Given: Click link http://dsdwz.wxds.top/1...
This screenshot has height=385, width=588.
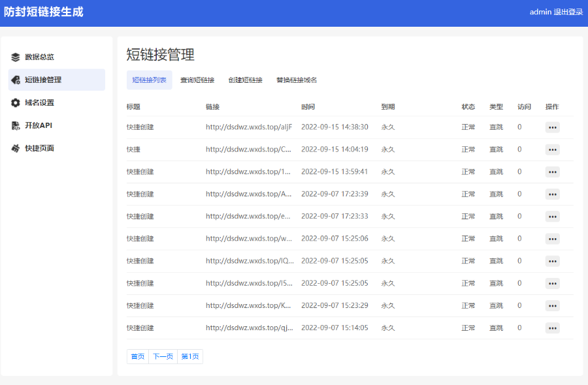Looking at the screenshot, I should [x=248, y=172].
